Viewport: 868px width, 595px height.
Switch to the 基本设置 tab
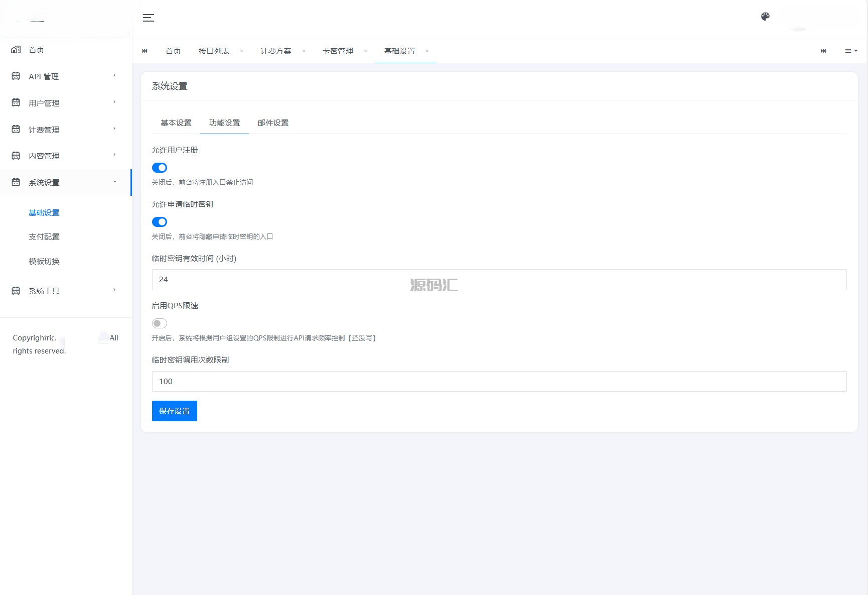(x=176, y=123)
